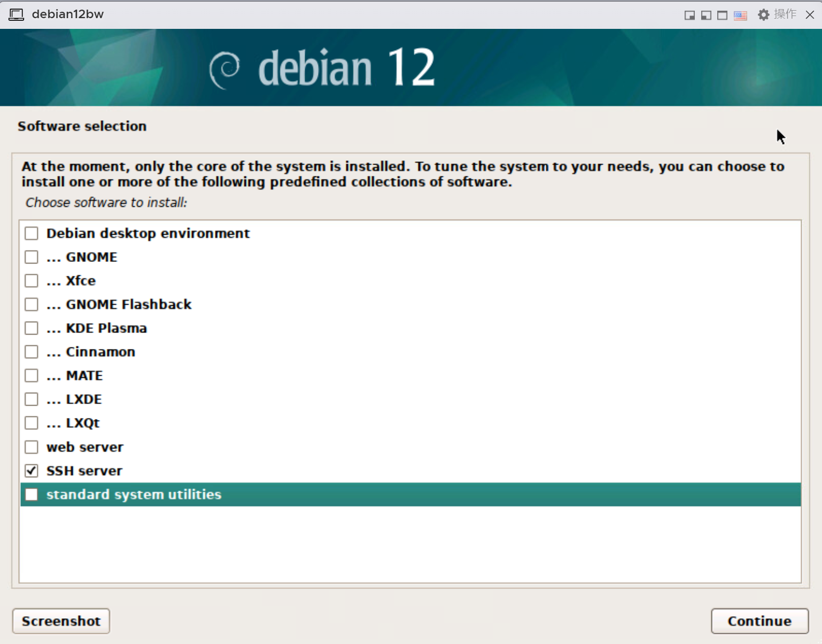This screenshot has width=822, height=644.
Task: Click the Continue button
Action: click(759, 621)
